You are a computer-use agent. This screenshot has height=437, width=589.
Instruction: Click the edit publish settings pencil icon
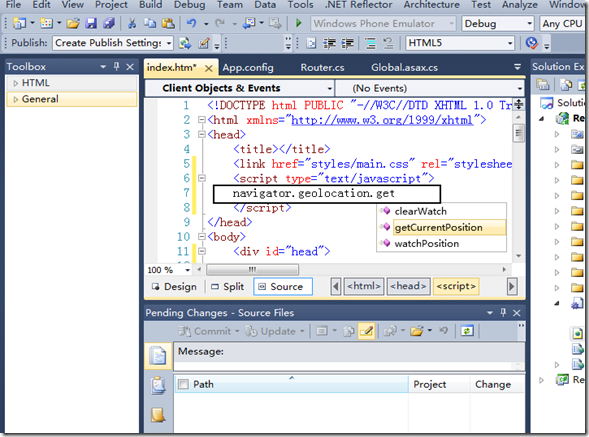[204, 43]
